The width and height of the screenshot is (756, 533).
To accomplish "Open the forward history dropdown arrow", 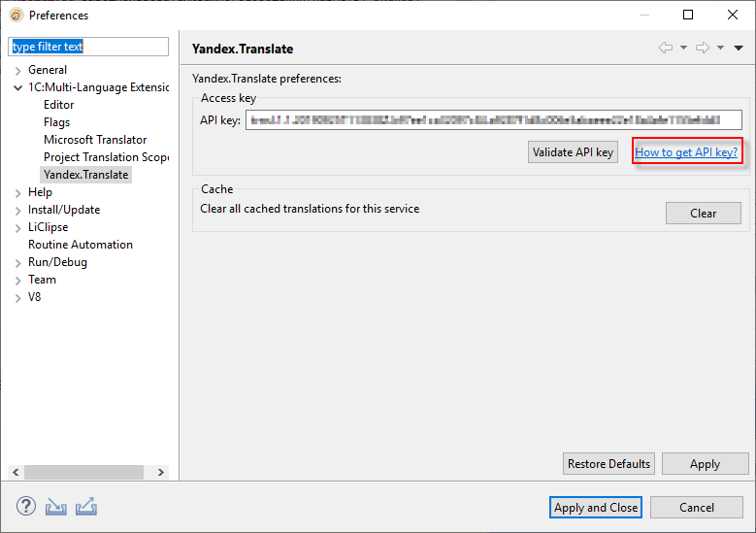I will 720,49.
